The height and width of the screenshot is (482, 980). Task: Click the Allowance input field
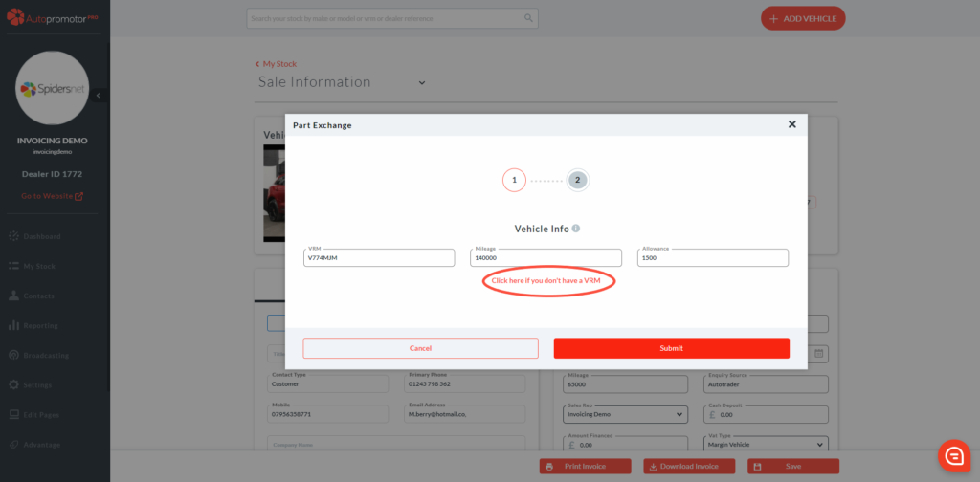tap(712, 258)
